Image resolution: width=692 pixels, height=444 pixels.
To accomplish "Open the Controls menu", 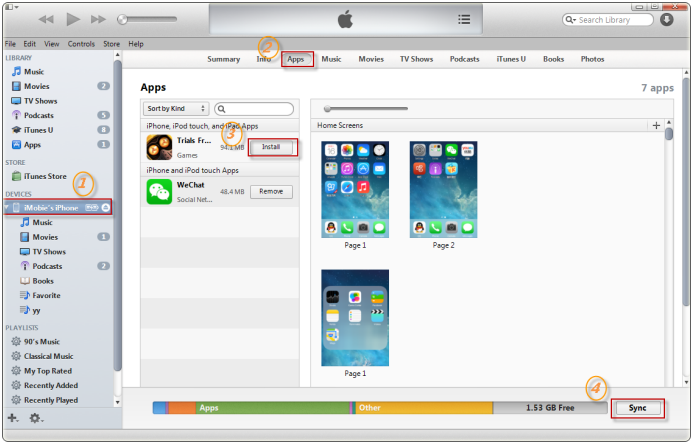I will (x=81, y=44).
